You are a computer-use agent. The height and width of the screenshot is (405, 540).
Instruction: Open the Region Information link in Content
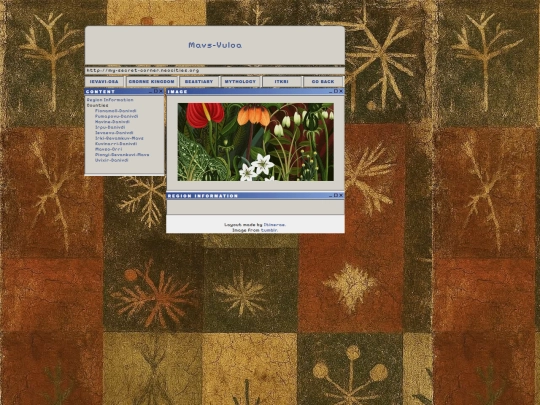tap(110, 100)
